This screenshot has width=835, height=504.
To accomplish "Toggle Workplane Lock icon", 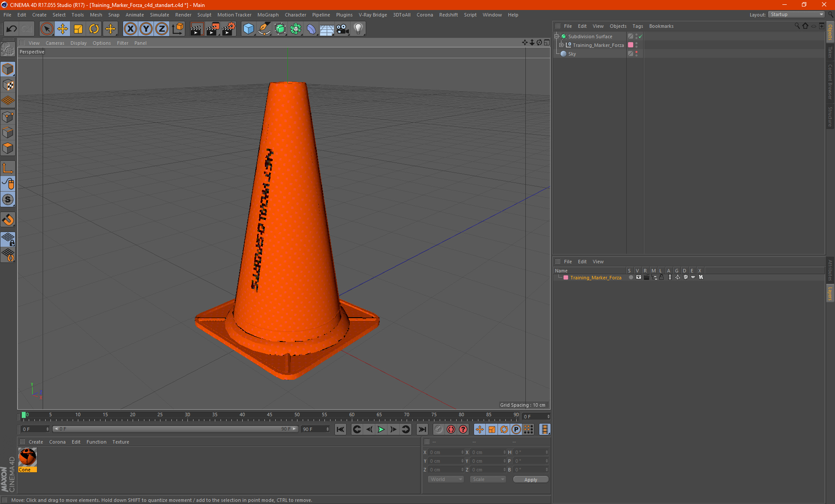I will (x=8, y=239).
